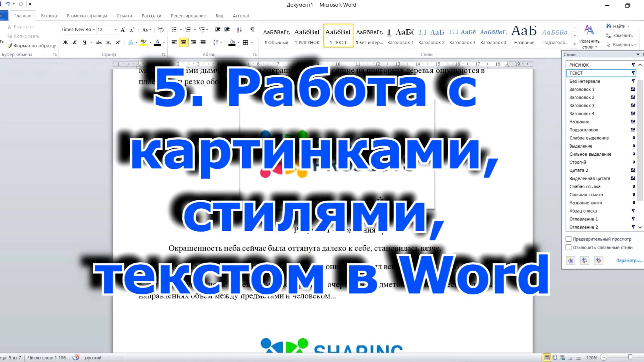Open the Рецензирование ribbon tab
Image resolution: width=644 pixels, height=362 pixels.
pos(188,16)
